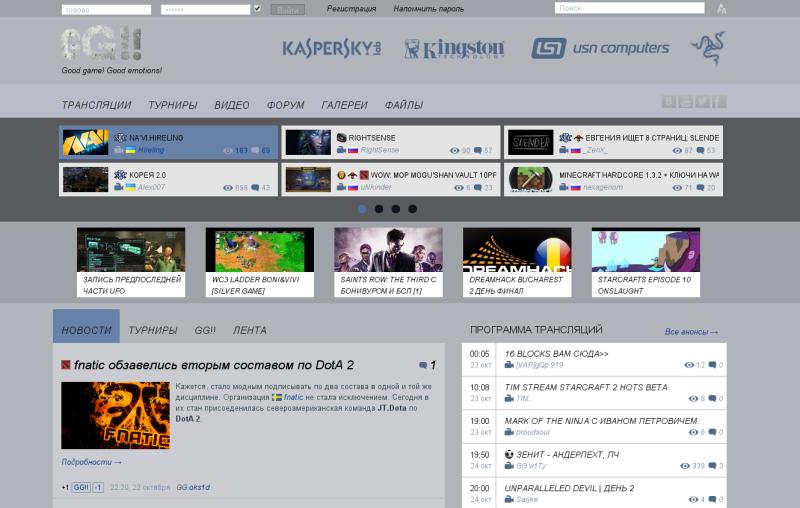The image size is (800, 508).
Task: Open fnatic article image
Action: point(115,416)
